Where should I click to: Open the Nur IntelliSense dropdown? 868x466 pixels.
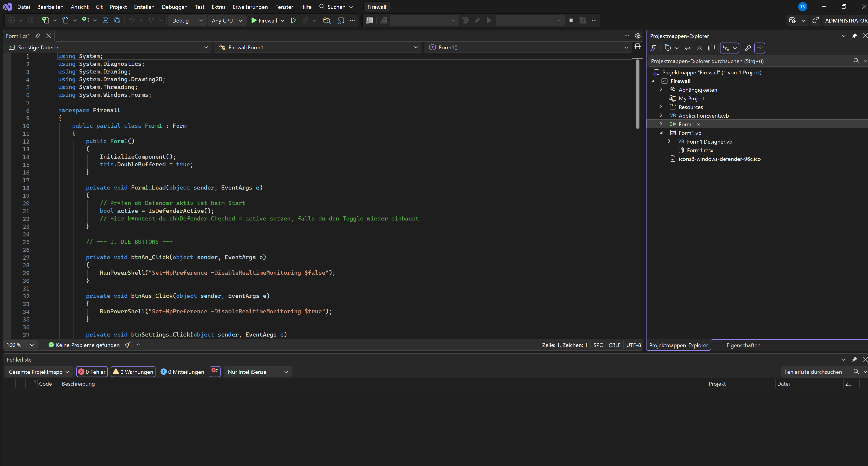(258, 372)
